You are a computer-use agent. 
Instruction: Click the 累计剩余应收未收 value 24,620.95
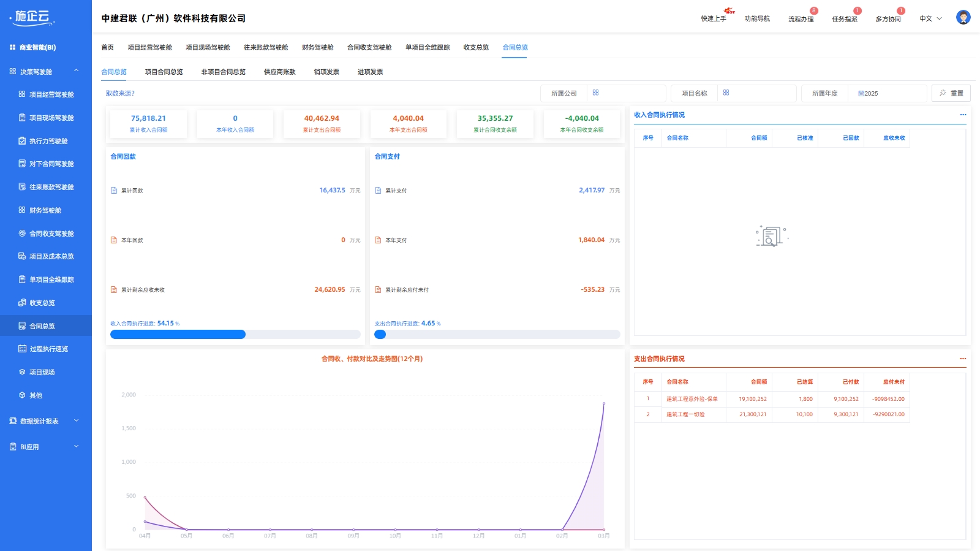click(x=330, y=290)
